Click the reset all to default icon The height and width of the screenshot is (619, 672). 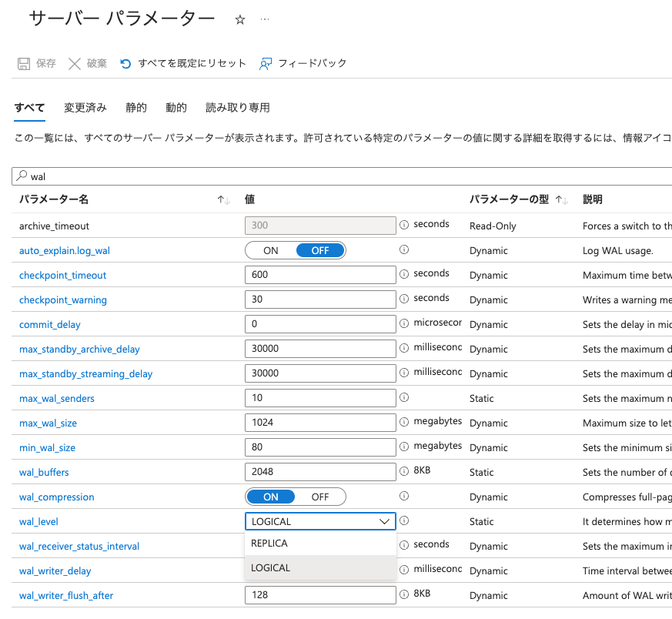125,63
